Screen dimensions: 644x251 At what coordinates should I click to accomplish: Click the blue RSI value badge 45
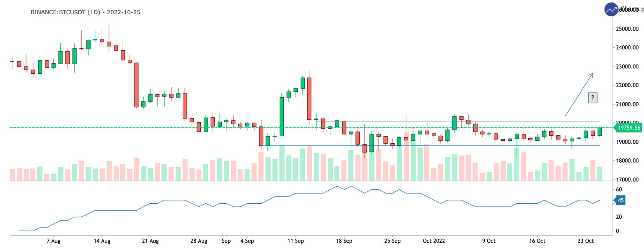tap(621, 201)
